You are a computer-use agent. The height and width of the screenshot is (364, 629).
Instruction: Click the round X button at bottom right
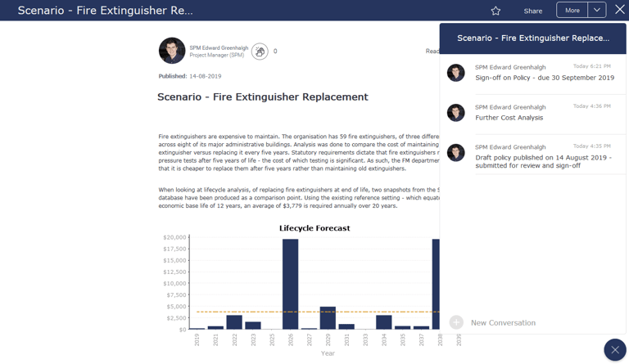pos(615,350)
